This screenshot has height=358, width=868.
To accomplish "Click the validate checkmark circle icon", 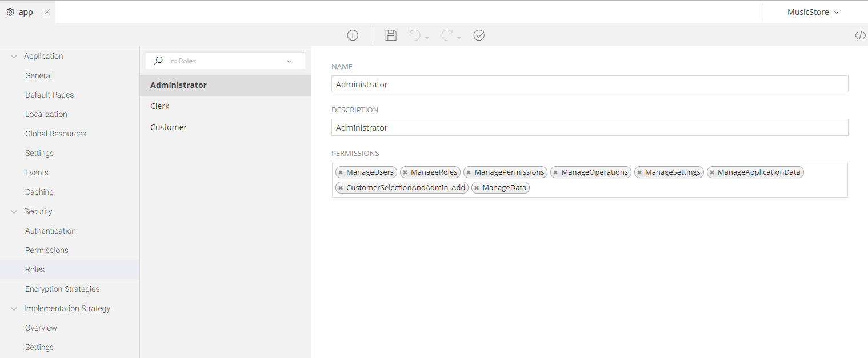I will point(479,35).
